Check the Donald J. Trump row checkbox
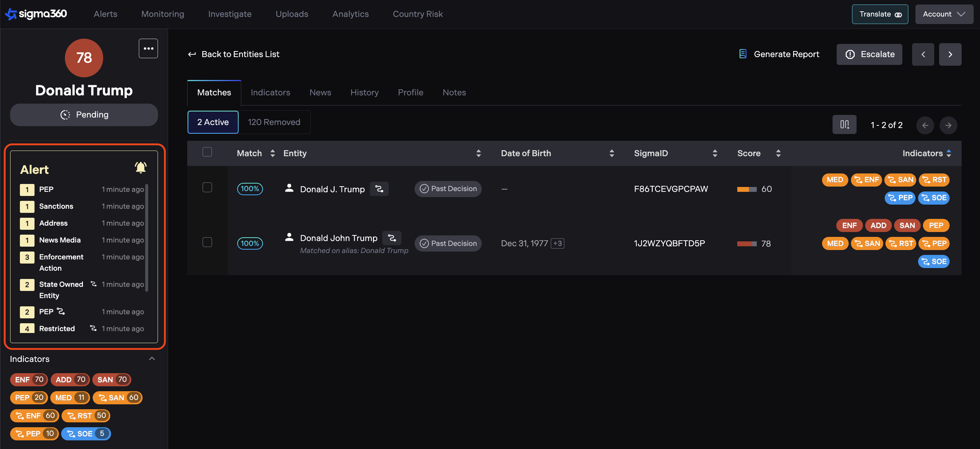The width and height of the screenshot is (980, 449). (207, 187)
